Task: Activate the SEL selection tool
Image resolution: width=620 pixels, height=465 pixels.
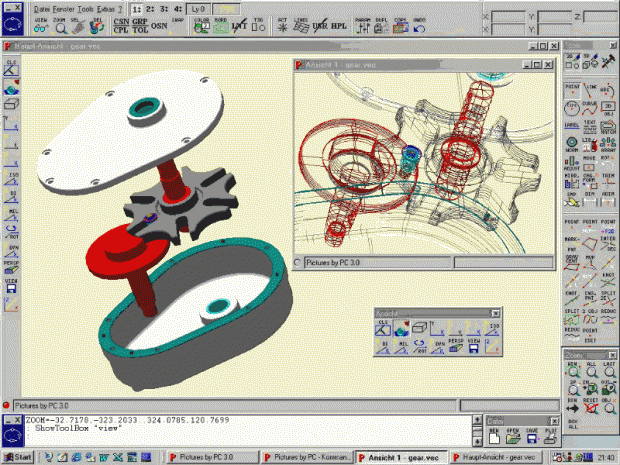Action: click(x=78, y=26)
